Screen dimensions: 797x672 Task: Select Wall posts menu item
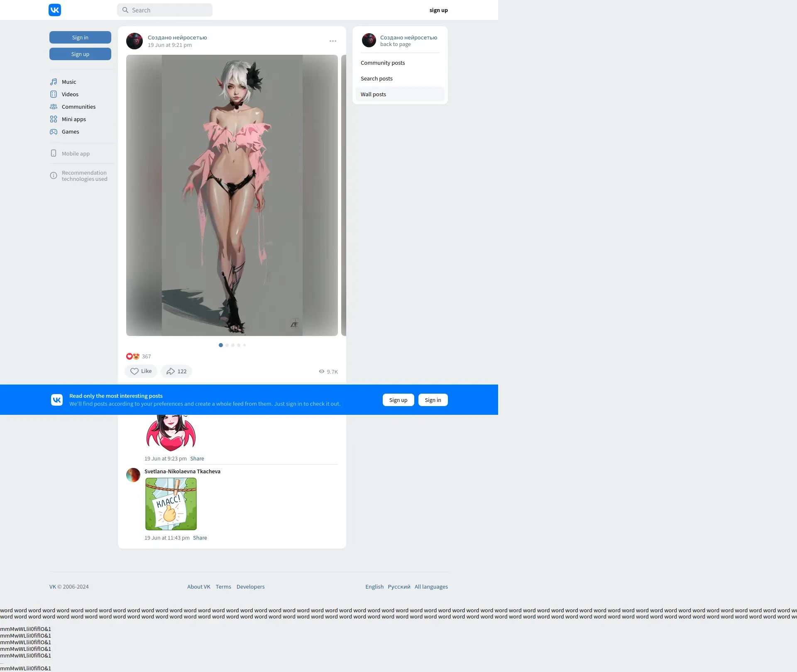coord(373,94)
